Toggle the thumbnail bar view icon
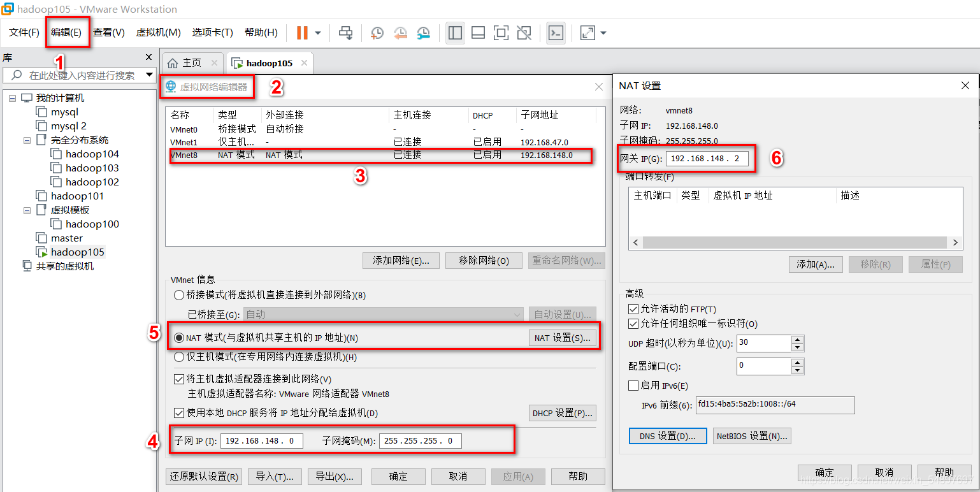 click(479, 33)
